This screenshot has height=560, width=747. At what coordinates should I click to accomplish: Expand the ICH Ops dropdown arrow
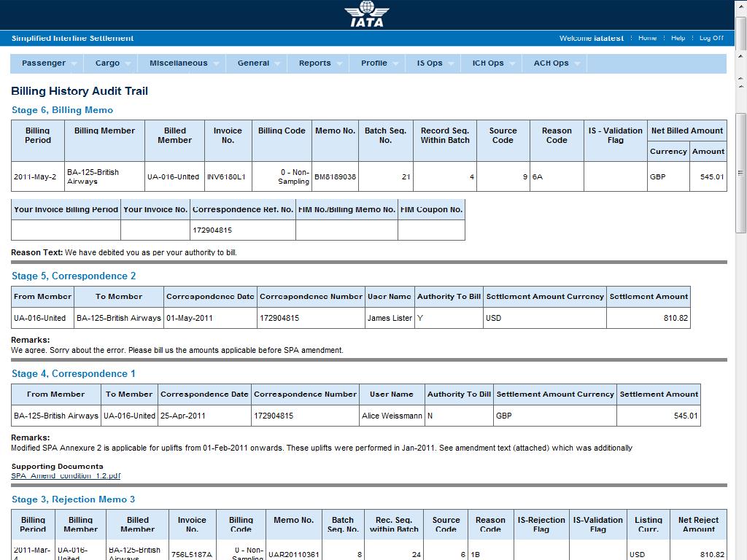tap(513, 64)
